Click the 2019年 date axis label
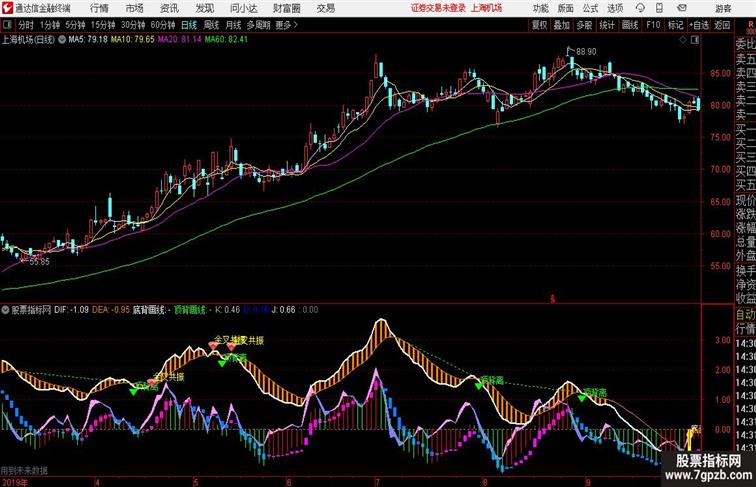Viewport: 756px width, 487px height. tap(14, 482)
